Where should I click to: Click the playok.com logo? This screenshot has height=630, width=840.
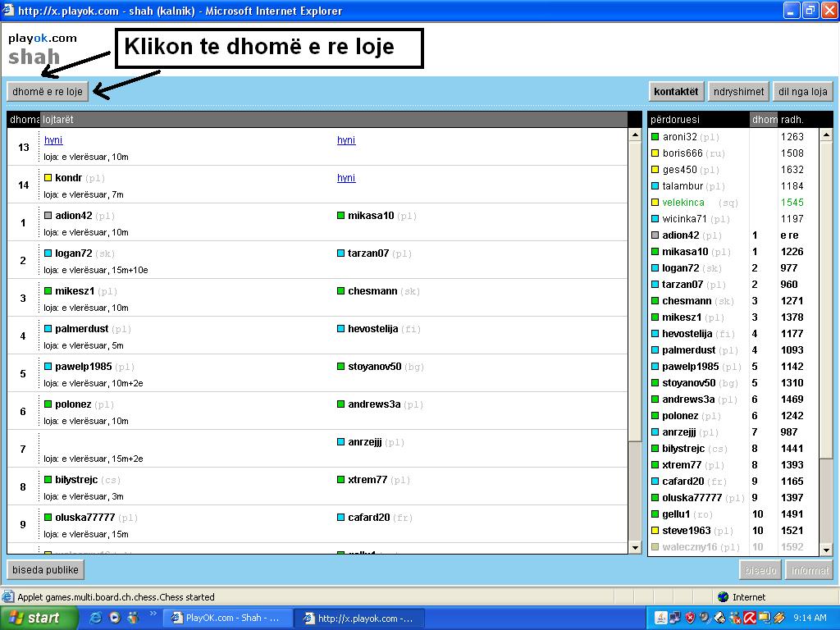click(x=43, y=39)
